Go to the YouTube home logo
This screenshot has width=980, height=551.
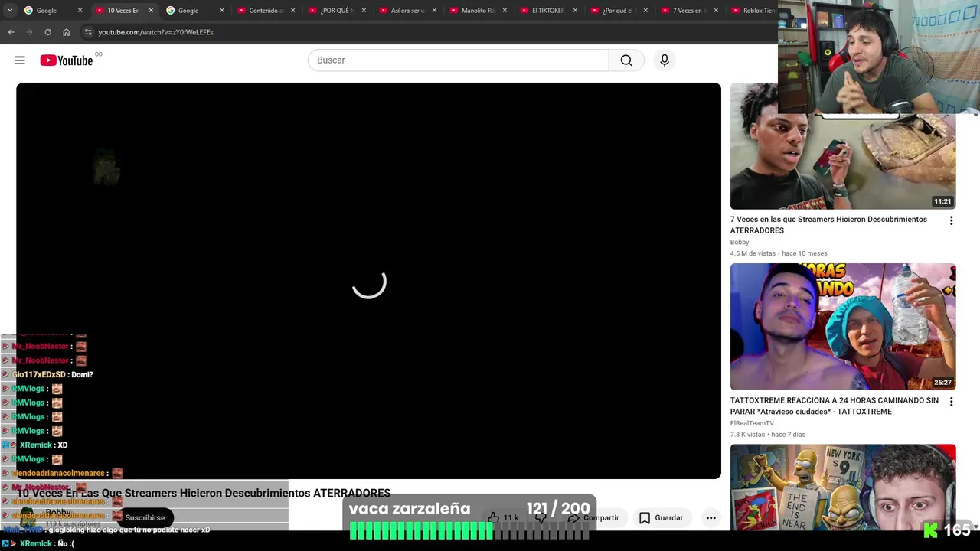point(67,60)
